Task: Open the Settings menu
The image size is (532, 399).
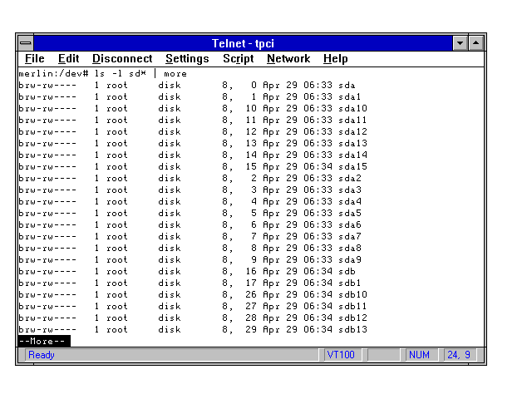Action: [187, 59]
